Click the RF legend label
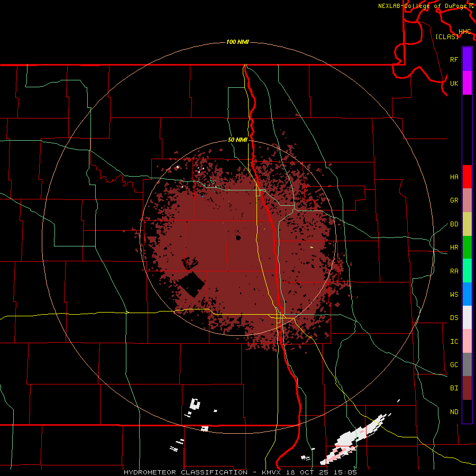 454,59
